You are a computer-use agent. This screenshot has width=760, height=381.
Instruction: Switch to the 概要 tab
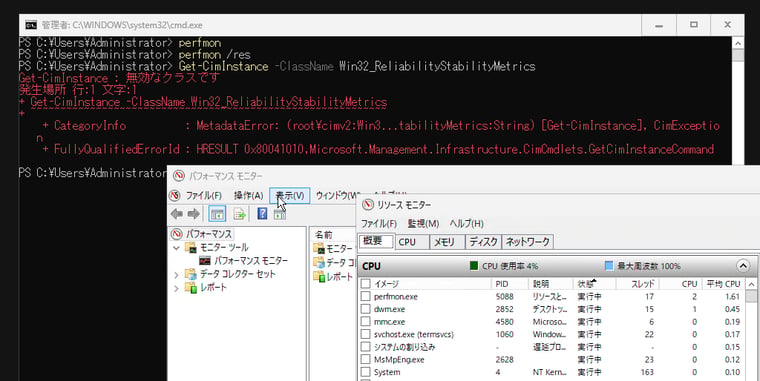[376, 241]
